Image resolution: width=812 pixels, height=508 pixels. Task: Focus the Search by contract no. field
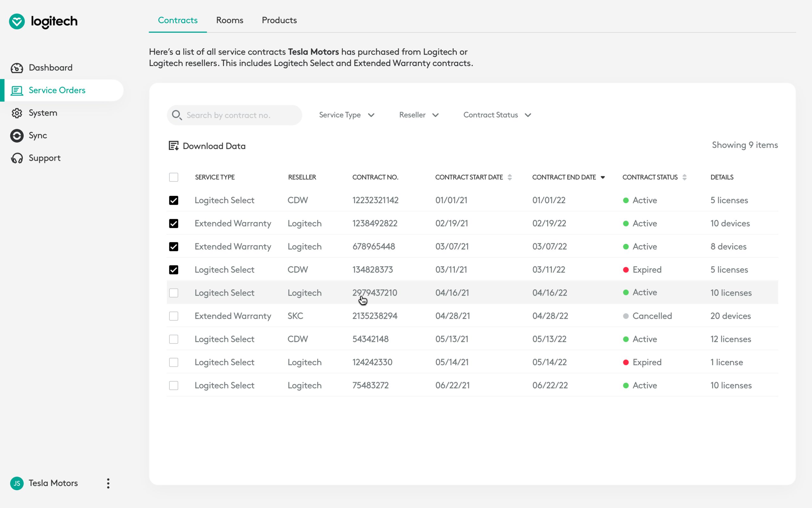point(234,115)
